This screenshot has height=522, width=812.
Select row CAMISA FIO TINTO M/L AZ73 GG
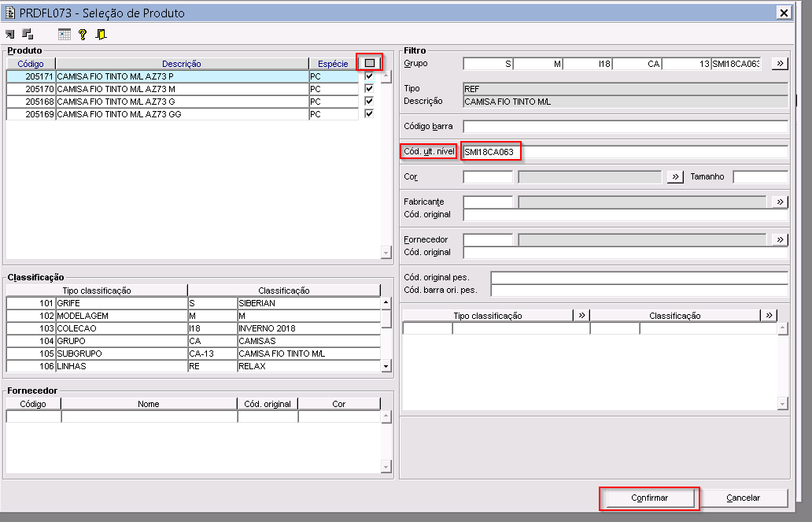click(x=182, y=113)
